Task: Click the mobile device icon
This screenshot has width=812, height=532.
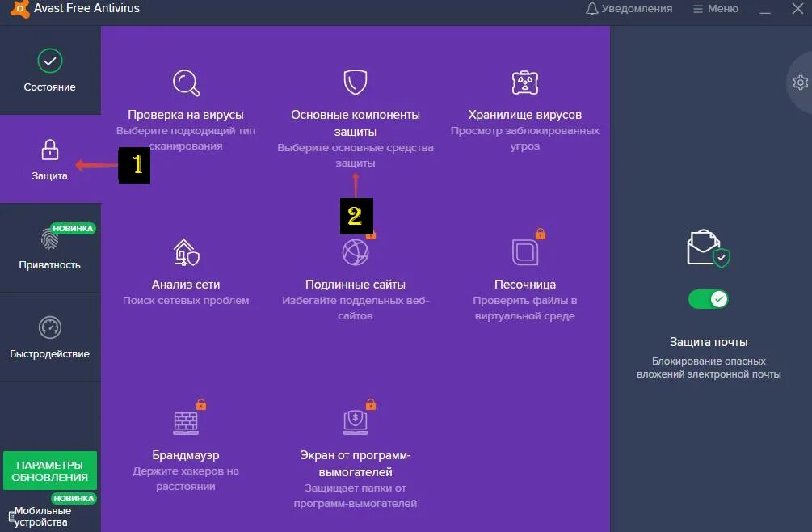Action: (x=11, y=517)
